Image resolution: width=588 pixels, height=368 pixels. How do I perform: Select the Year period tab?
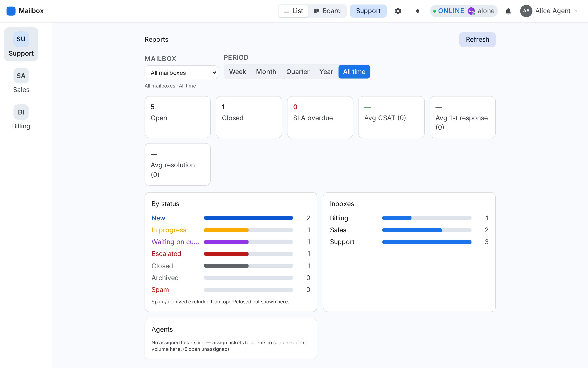(326, 72)
